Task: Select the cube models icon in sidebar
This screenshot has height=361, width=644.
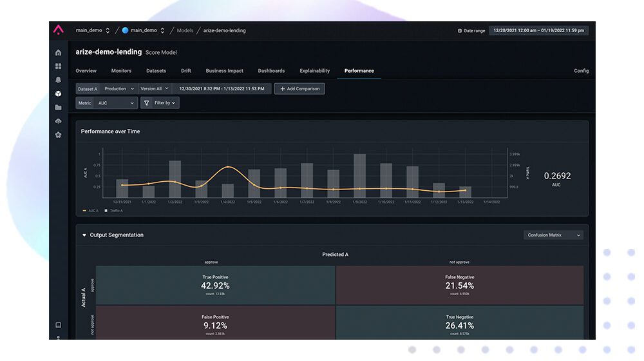Action: point(59,93)
